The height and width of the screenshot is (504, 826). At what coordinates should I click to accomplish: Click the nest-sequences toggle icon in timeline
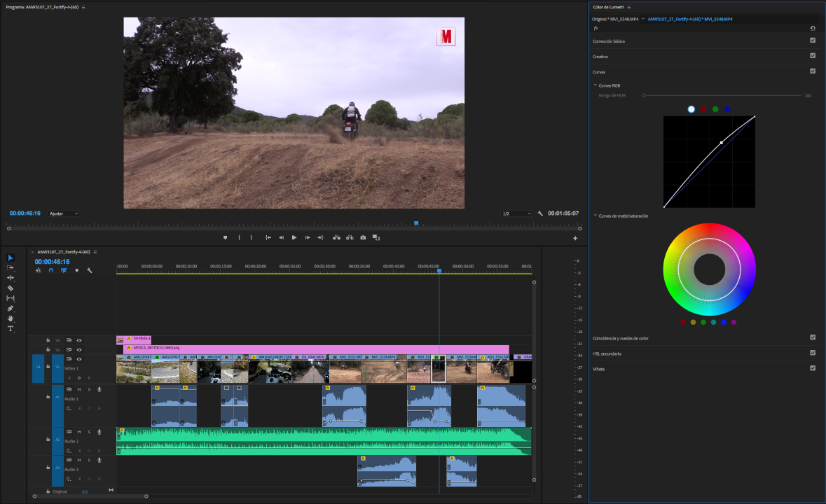click(x=39, y=270)
